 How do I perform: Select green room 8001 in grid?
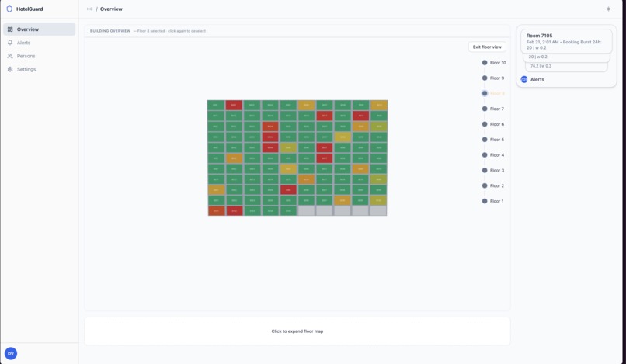pos(216,106)
